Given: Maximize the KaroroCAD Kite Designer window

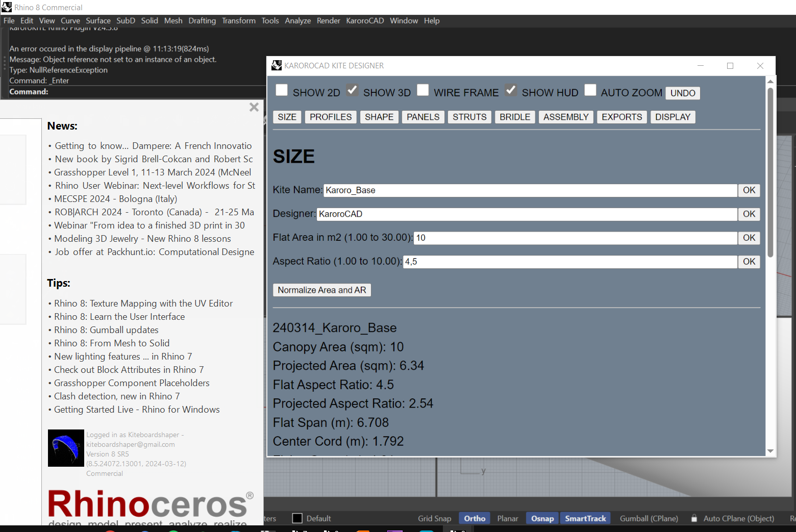Looking at the screenshot, I should pos(730,66).
